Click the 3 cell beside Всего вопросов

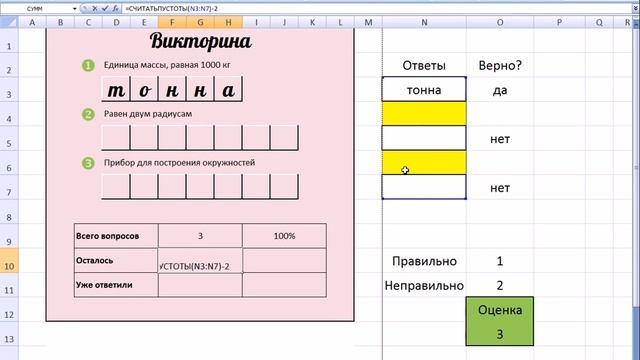[200, 236]
